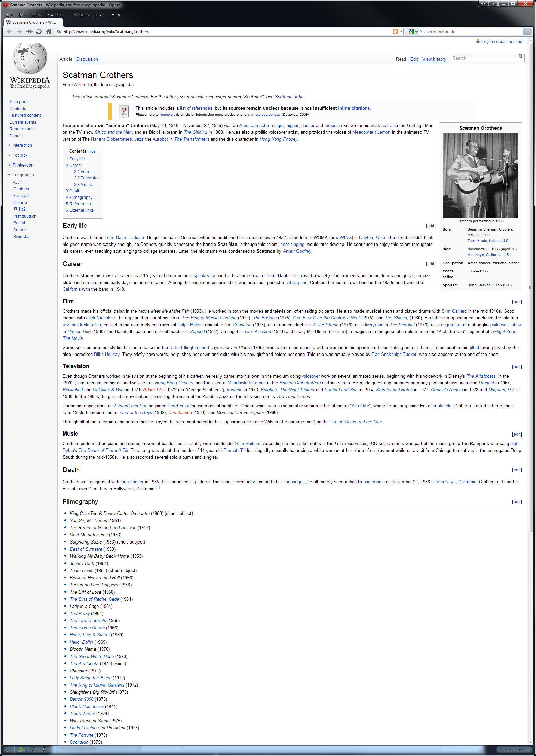
Task: Click the Crothers performing in 1960 photo
Action: tap(480, 176)
